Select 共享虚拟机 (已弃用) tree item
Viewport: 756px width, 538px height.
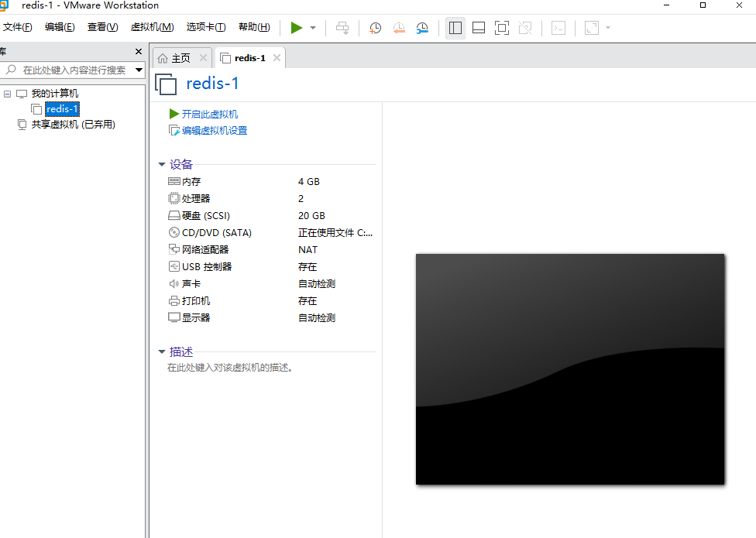(73, 125)
